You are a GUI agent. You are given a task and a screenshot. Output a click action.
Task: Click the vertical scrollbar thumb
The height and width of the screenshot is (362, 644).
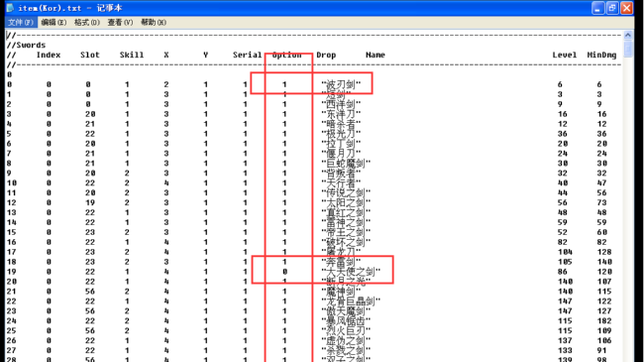click(x=627, y=49)
